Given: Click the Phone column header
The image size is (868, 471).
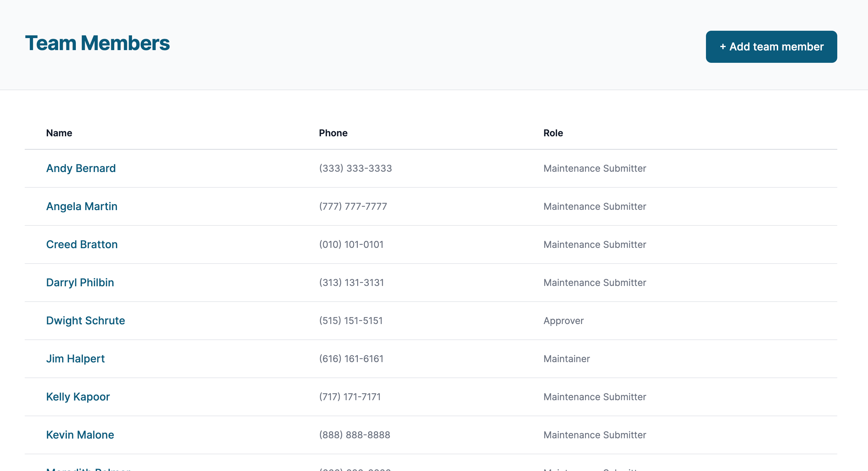Looking at the screenshot, I should coord(333,133).
